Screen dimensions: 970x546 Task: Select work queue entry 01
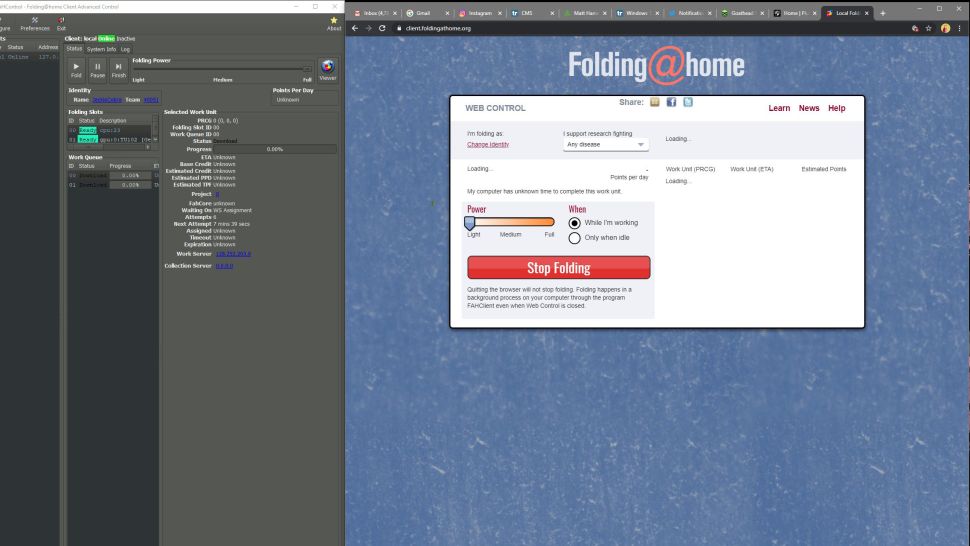point(113,185)
